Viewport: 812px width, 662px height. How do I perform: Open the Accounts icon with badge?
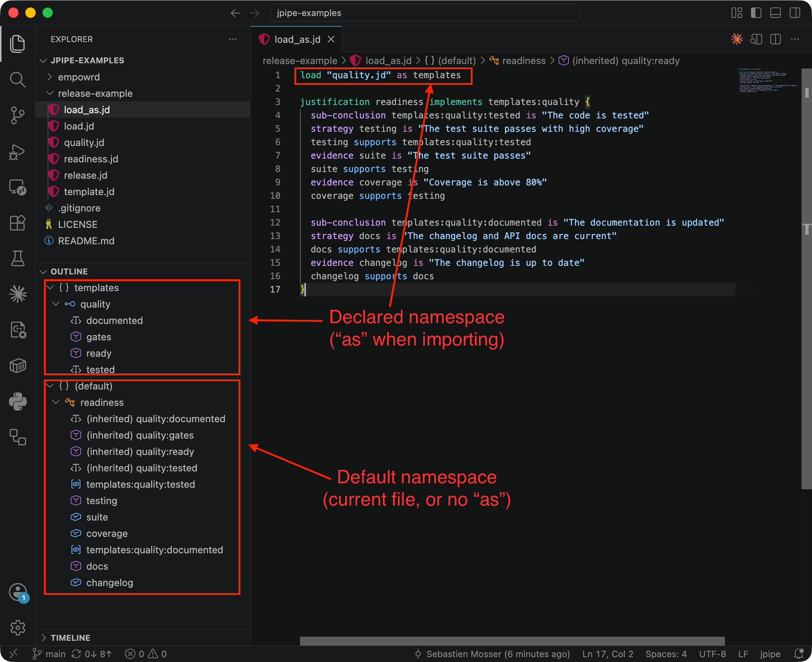18,593
